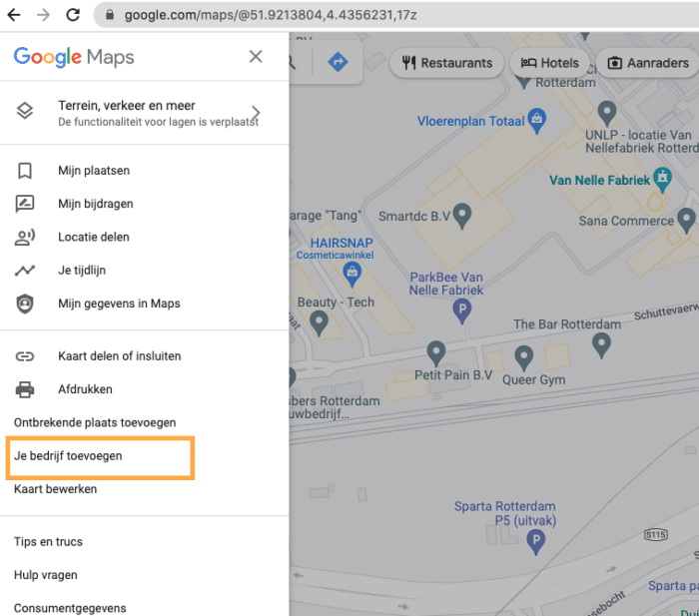
Task: Open Tips en trucs
Action: 48,541
